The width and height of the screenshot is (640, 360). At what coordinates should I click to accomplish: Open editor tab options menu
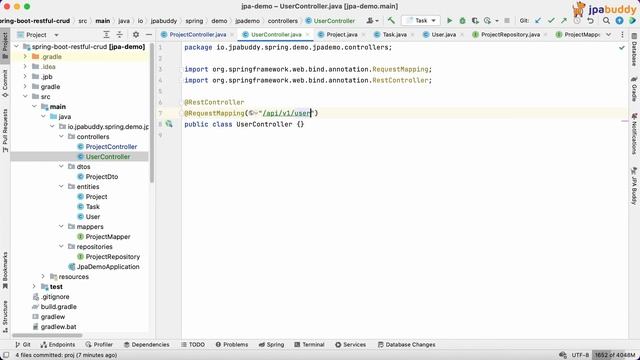(622, 35)
